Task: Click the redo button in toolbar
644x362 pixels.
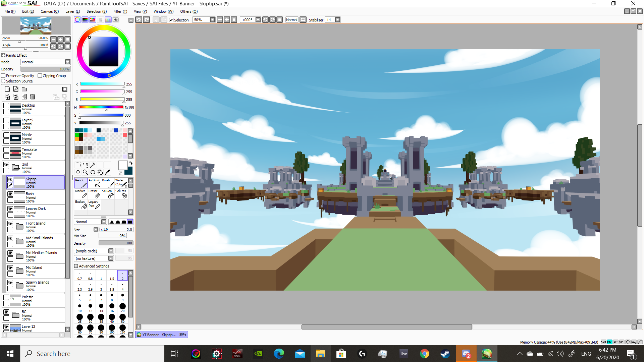Action: pos(147,20)
